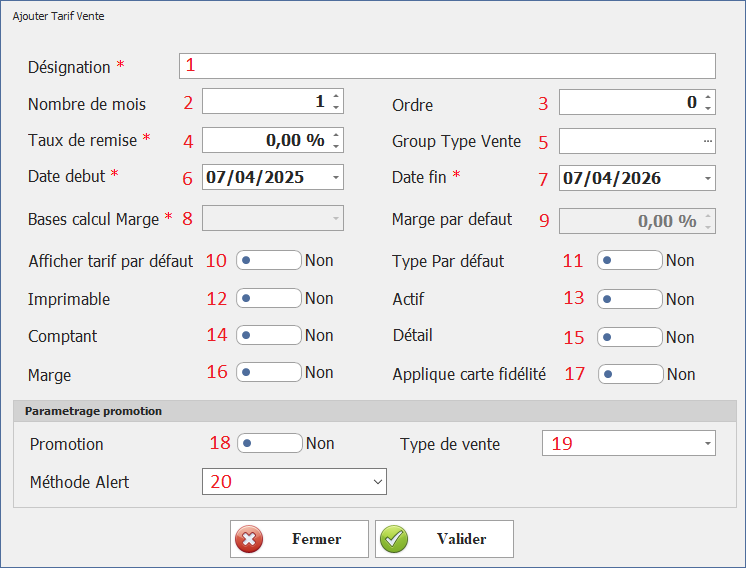Expand the Type de vente dropdown

coord(707,443)
